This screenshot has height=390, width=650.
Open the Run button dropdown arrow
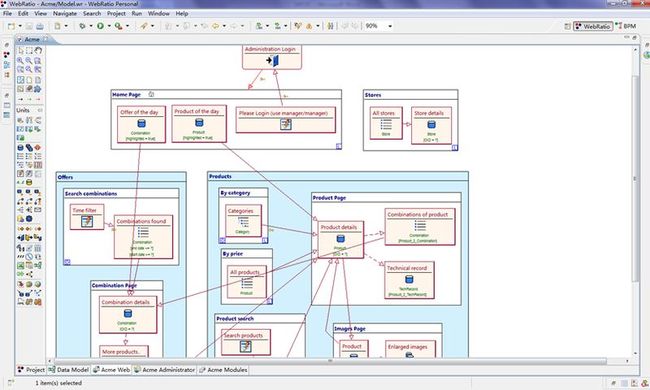pyautogui.click(x=109, y=26)
